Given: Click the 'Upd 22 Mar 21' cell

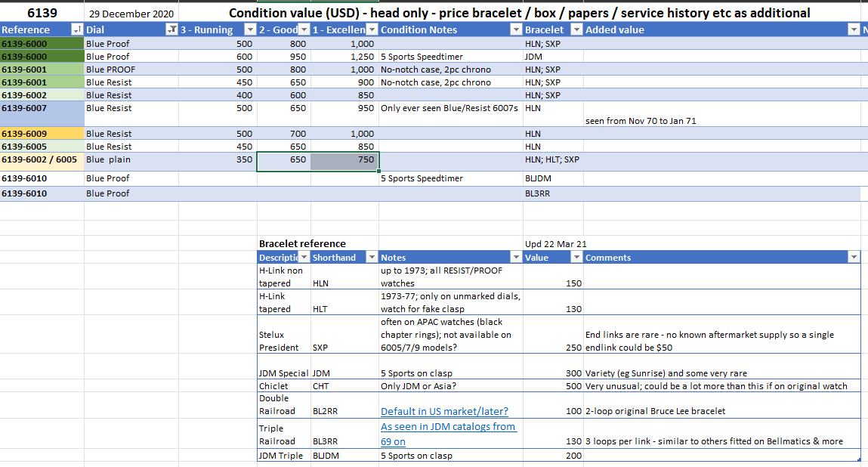Looking at the screenshot, I should 555,243.
